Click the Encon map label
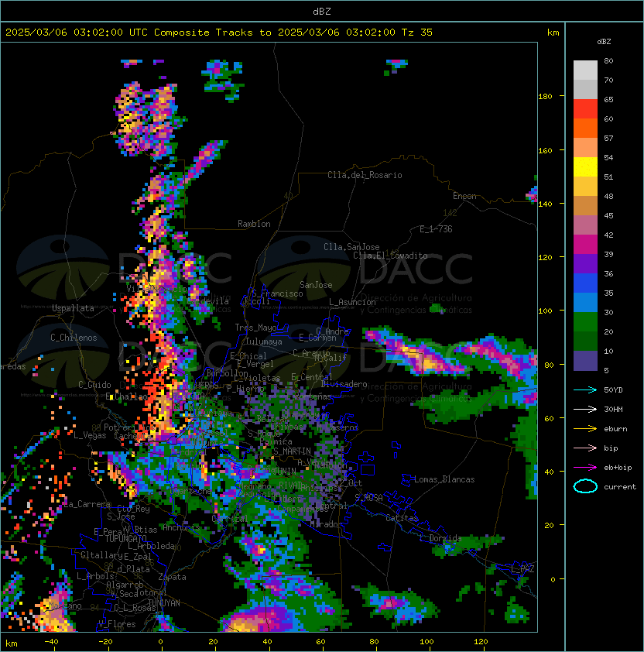This screenshot has height=652, width=644. click(464, 196)
